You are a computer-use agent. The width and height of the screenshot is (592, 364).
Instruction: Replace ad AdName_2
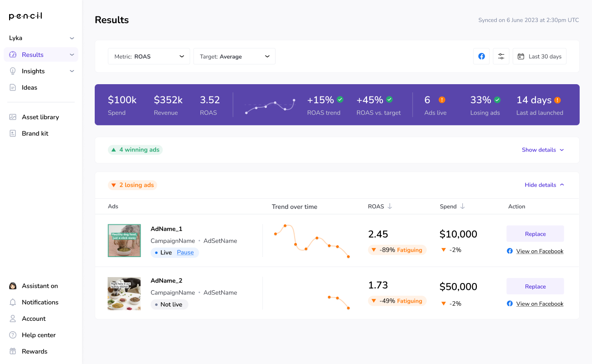(535, 286)
